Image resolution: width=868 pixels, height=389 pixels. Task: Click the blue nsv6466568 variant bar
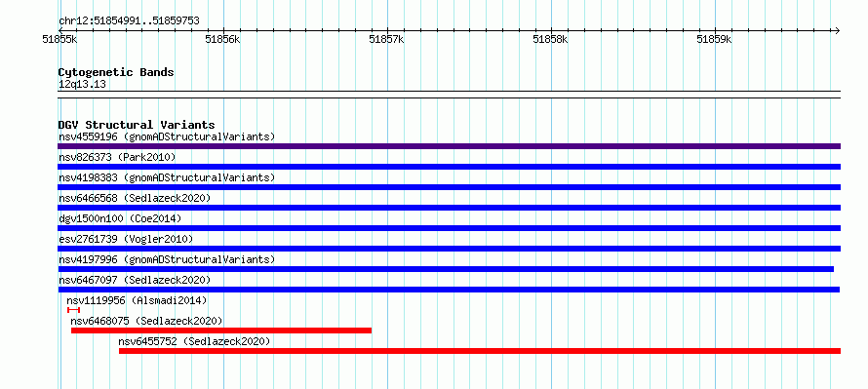[x=449, y=208]
